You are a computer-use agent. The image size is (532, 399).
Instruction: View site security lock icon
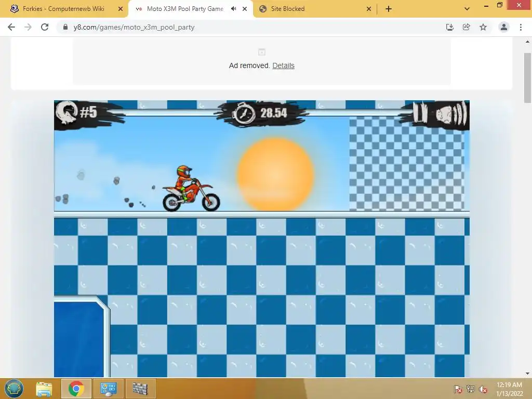(65, 27)
